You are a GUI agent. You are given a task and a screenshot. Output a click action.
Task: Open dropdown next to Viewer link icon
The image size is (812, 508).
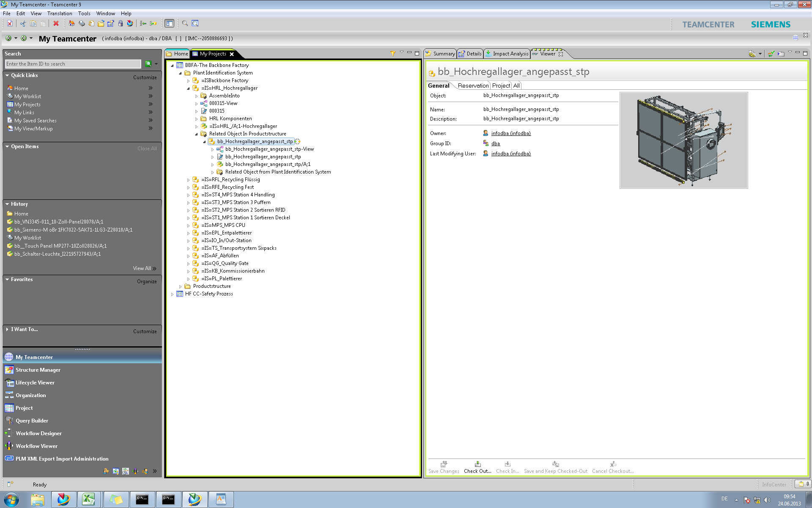pyautogui.click(x=760, y=54)
